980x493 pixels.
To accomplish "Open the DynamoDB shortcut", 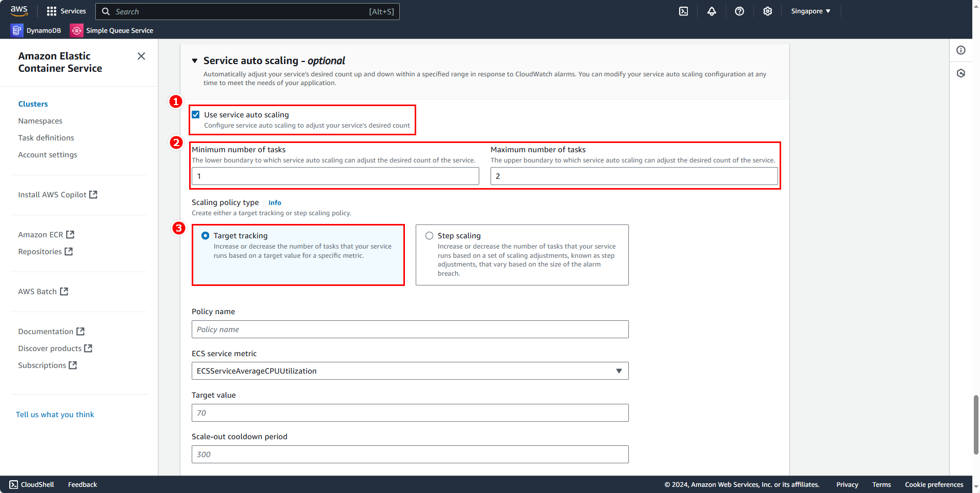I will click(x=36, y=31).
